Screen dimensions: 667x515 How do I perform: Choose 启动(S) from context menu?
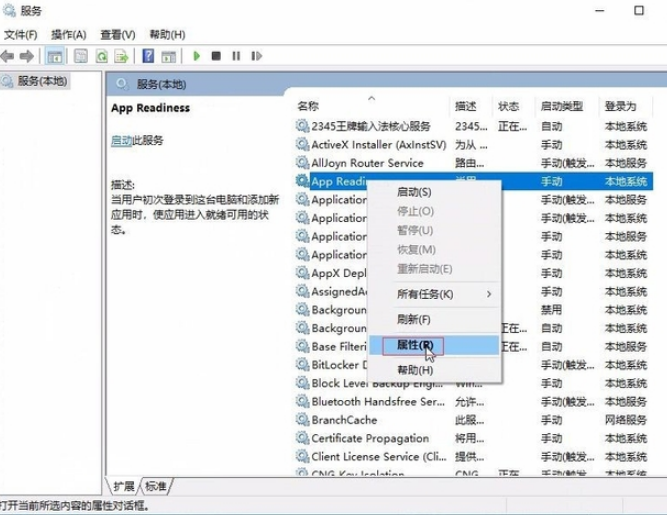(x=434, y=192)
